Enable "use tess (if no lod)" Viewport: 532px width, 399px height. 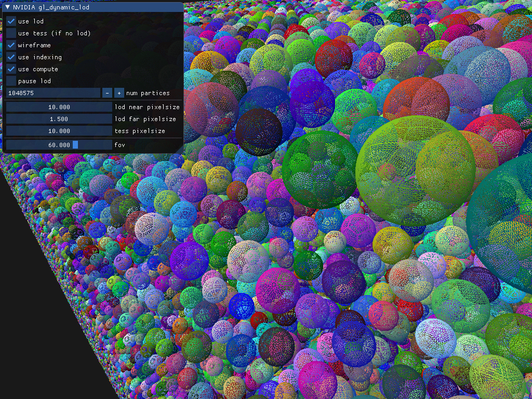click(x=10, y=33)
